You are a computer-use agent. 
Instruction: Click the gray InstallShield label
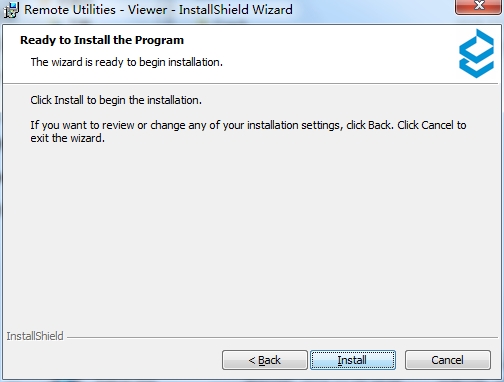coord(35,336)
